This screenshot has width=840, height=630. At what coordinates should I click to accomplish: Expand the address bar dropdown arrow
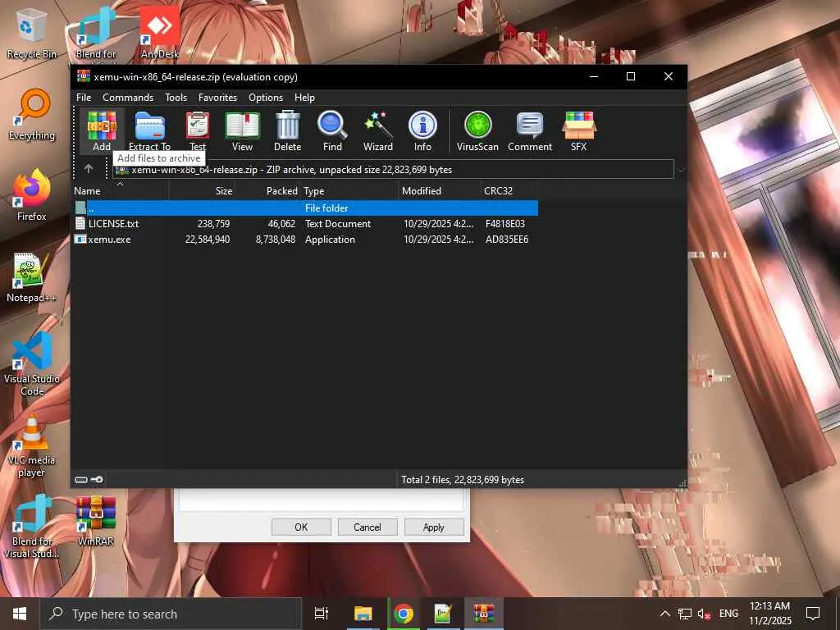[x=680, y=170]
